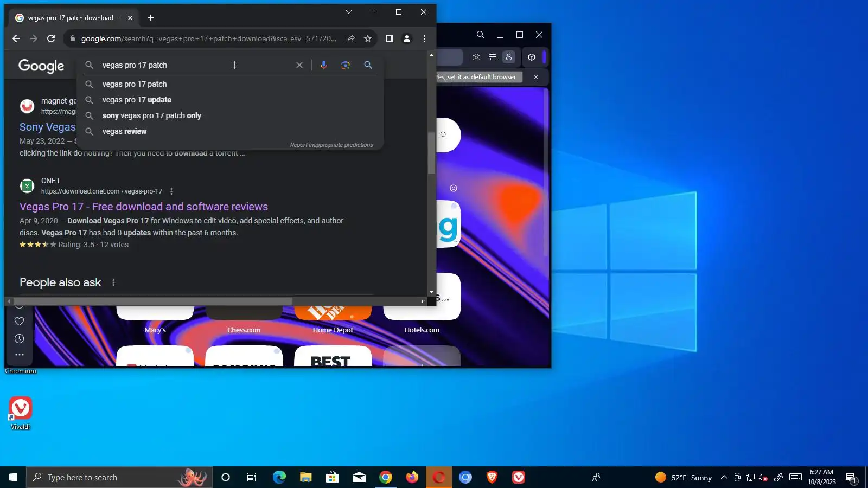The image size is (868, 488).
Task: Open the notification center on taskbar
Action: 851,477
